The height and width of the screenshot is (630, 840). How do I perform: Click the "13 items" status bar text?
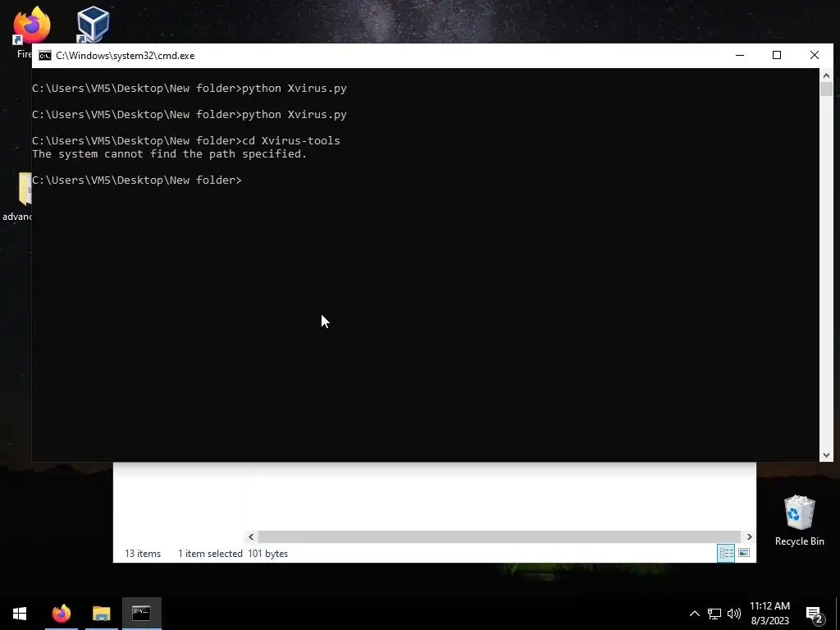143,554
